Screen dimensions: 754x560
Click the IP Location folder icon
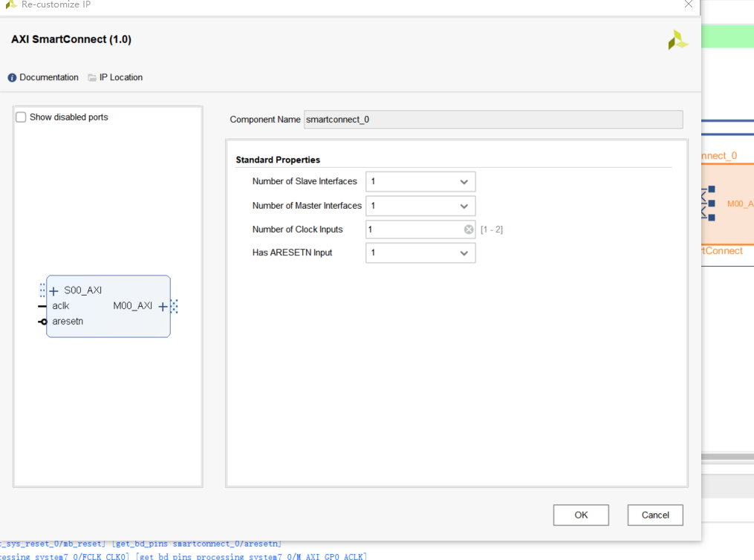click(92, 77)
